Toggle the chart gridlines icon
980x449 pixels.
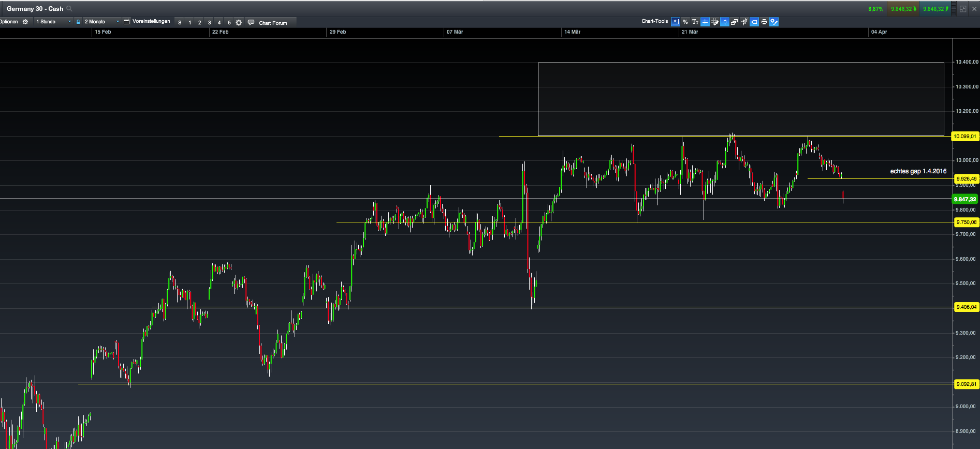click(705, 22)
